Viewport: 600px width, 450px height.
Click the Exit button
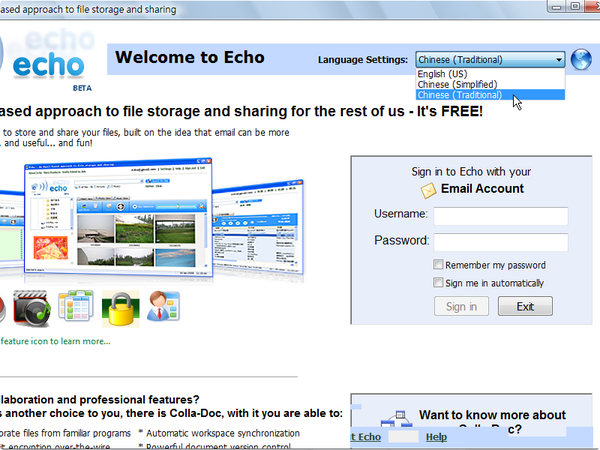pos(525,306)
